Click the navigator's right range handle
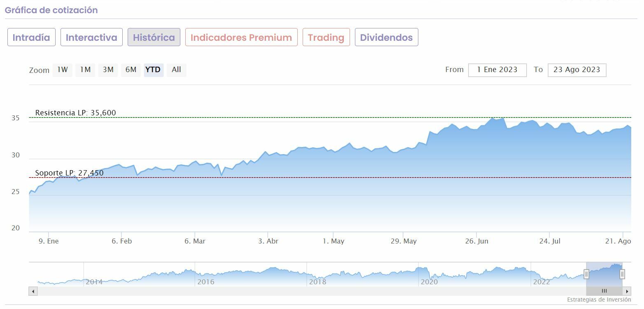The height and width of the screenshot is (309, 644). click(622, 274)
